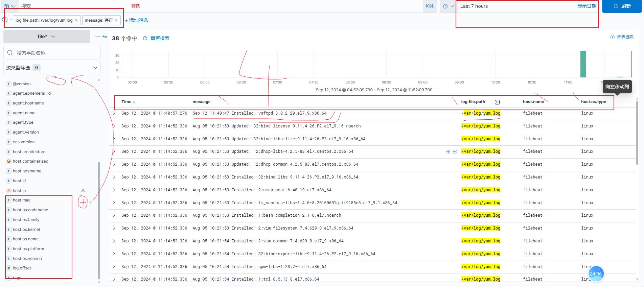Remove the message: 存在 filter pill
The height and width of the screenshot is (287, 644).
(x=116, y=20)
